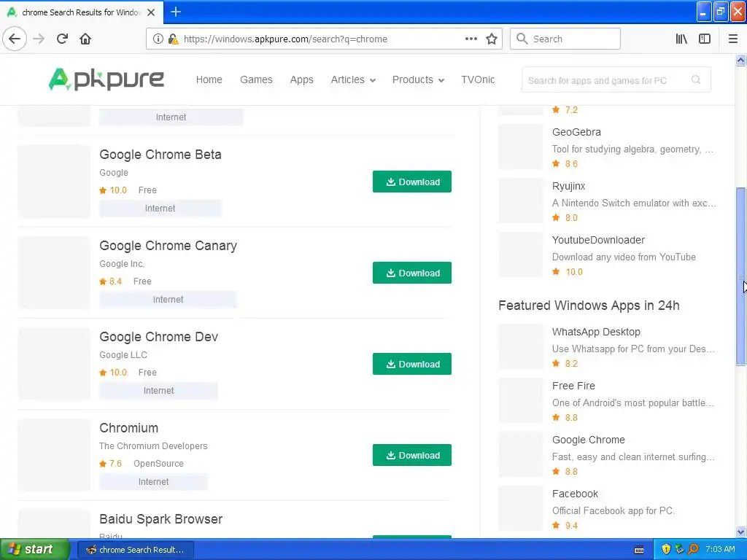Screen dimensions: 747x560
Task: Open the page actions three-dot menu
Action: (471, 39)
